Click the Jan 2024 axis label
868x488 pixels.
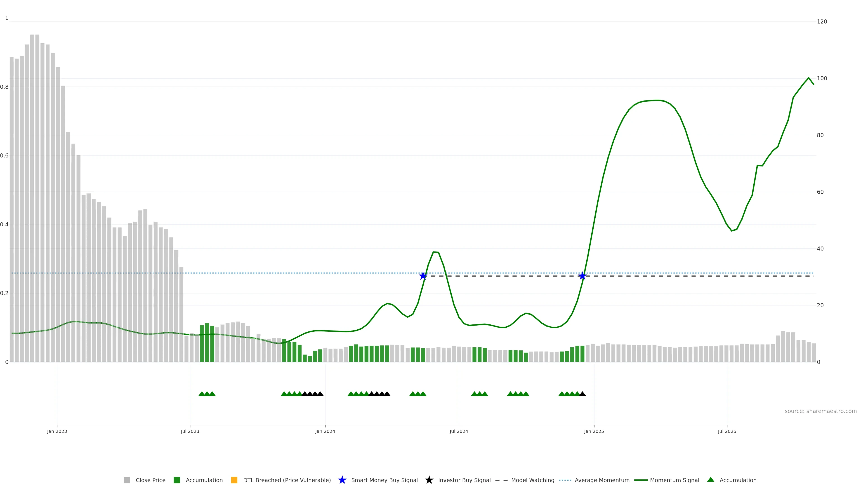pyautogui.click(x=325, y=432)
